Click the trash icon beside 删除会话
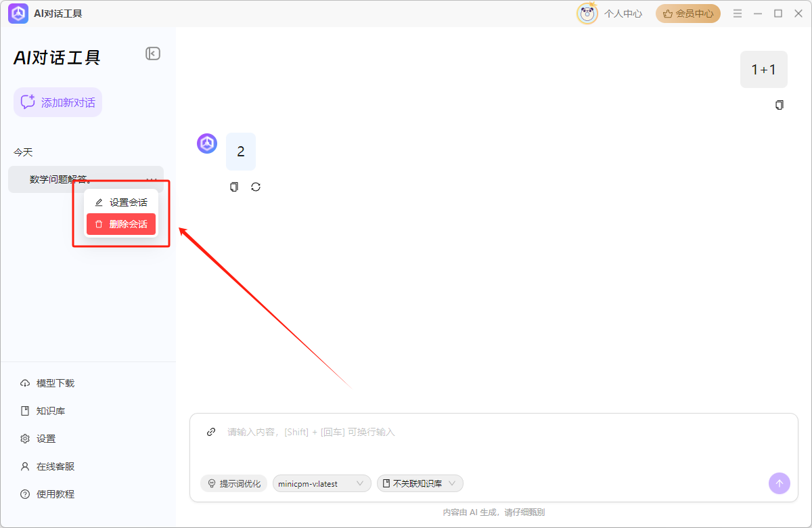 pos(99,224)
